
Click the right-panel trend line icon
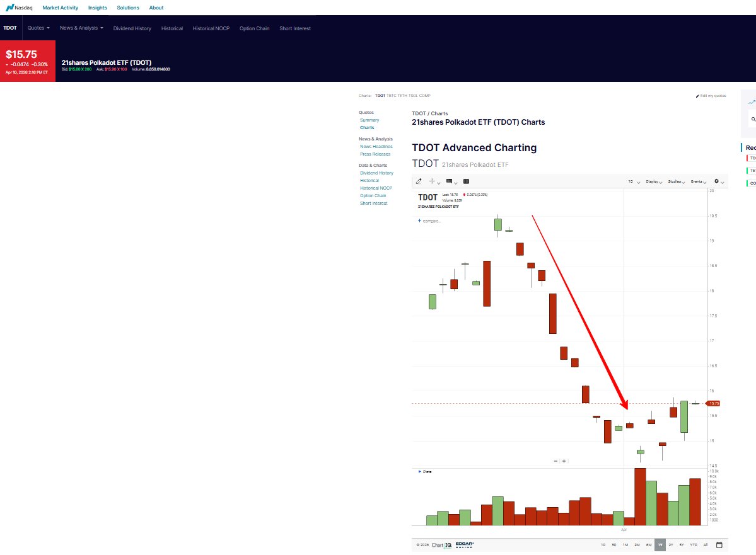[752, 102]
